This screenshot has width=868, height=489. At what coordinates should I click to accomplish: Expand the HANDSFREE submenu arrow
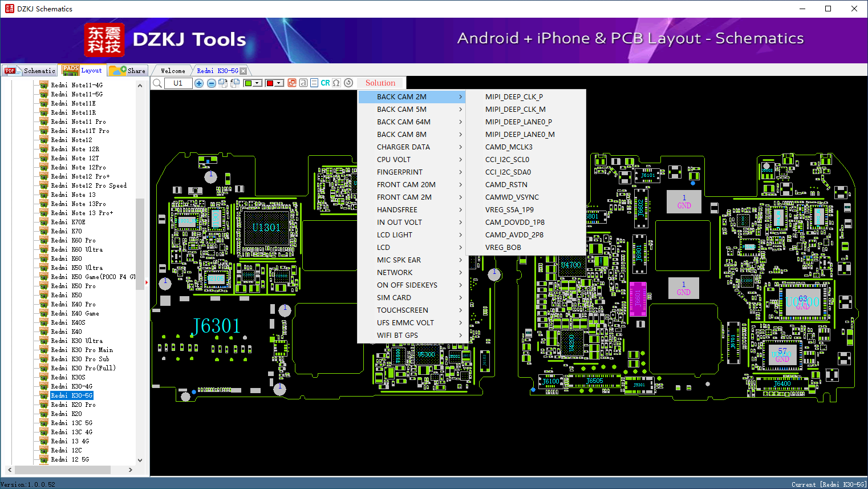pyautogui.click(x=460, y=210)
